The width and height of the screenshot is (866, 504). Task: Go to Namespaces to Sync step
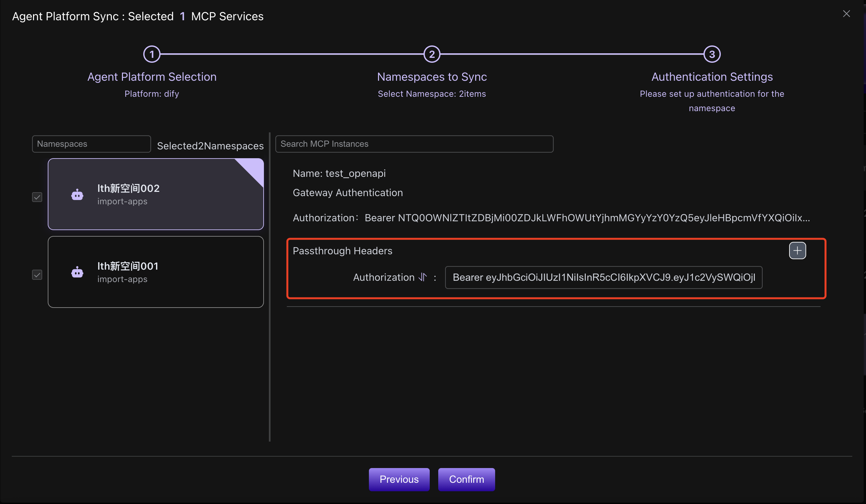pyautogui.click(x=432, y=76)
